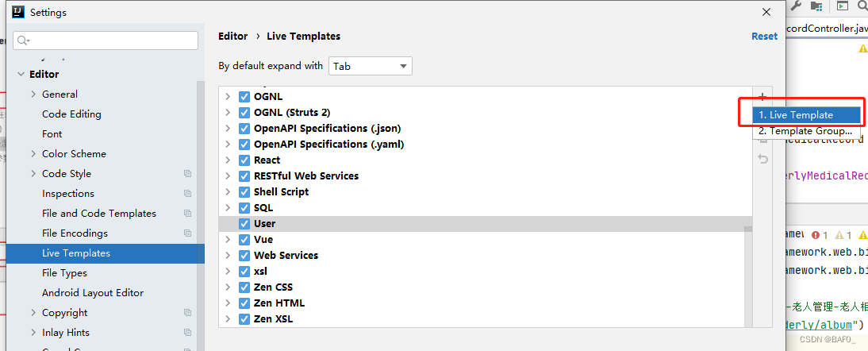Expand the Zen XSL template group
868x351 pixels.
[228, 319]
